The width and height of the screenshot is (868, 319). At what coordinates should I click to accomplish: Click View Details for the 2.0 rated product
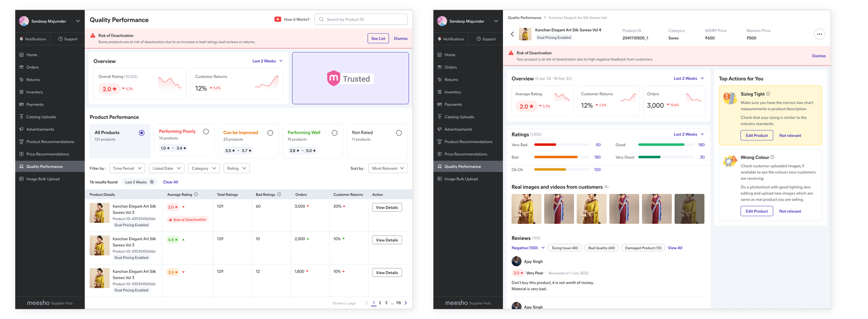pyautogui.click(x=387, y=208)
